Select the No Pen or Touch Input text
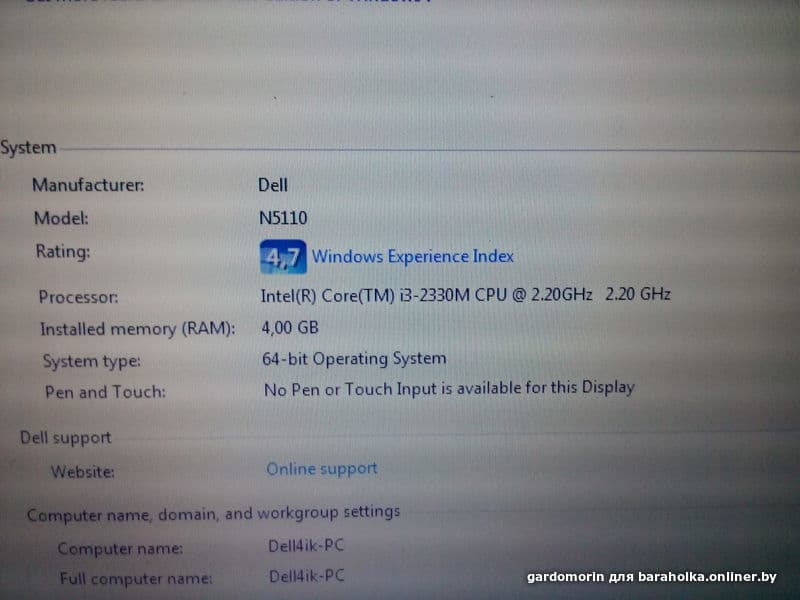This screenshot has width=800, height=600. coord(449,389)
